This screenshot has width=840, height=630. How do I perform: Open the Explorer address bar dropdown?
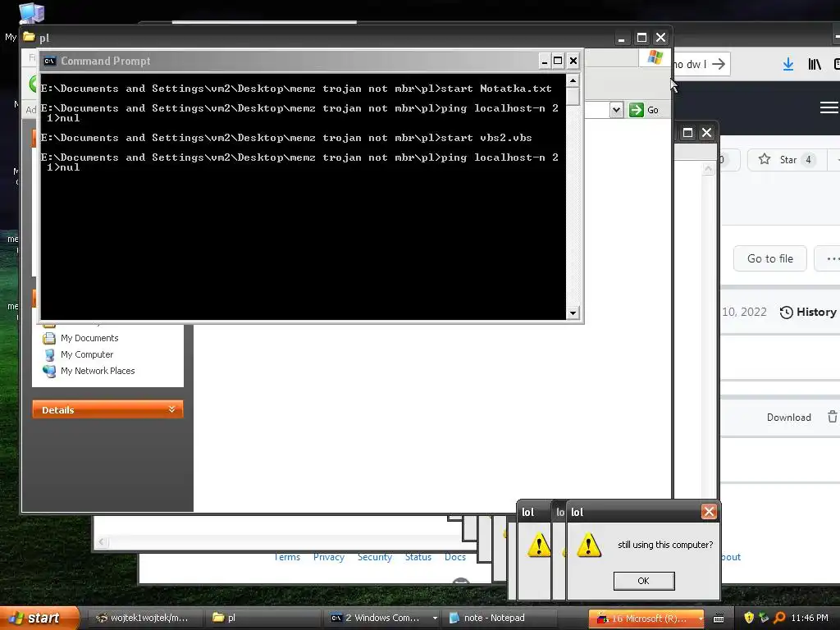click(x=616, y=110)
